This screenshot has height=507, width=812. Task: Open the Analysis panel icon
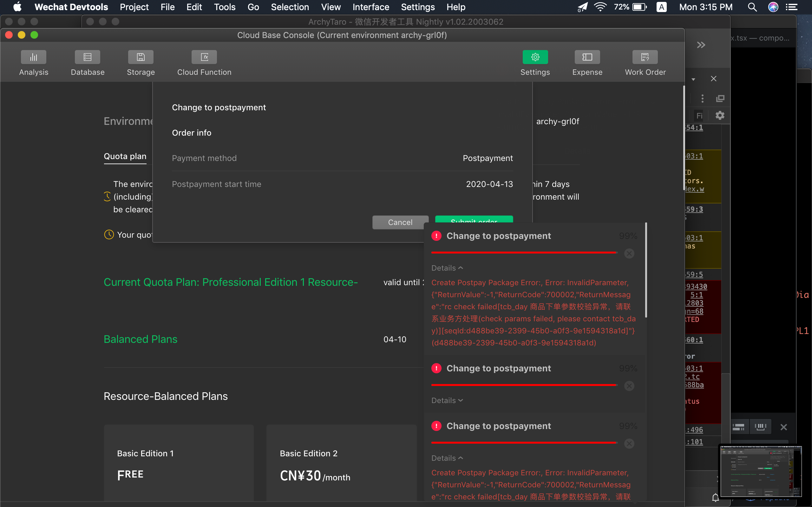click(34, 57)
